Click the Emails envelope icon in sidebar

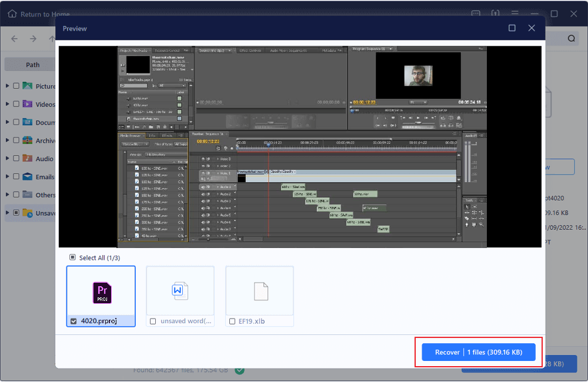pyautogui.click(x=27, y=177)
